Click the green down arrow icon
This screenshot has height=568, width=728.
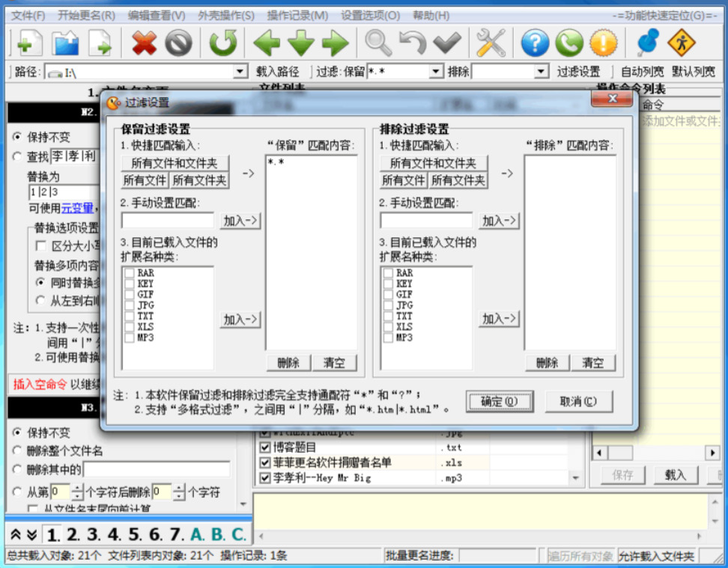tap(301, 43)
